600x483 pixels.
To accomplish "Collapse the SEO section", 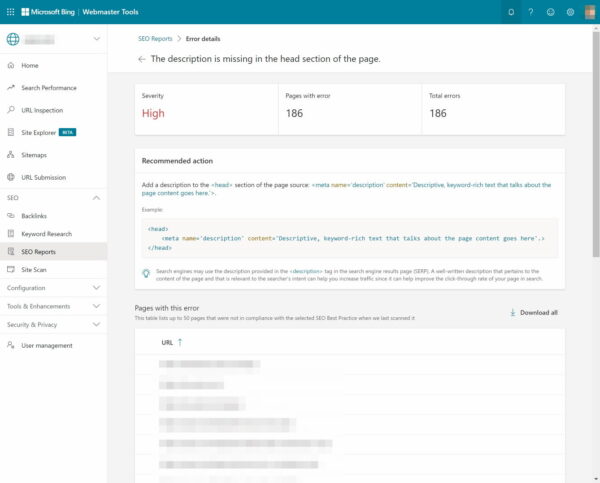I will point(96,198).
